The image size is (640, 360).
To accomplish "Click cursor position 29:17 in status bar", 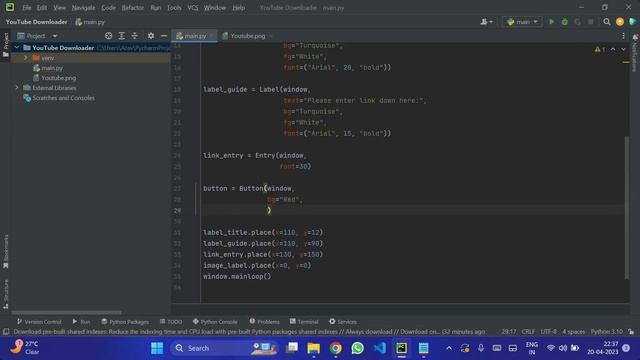I will (x=509, y=332).
